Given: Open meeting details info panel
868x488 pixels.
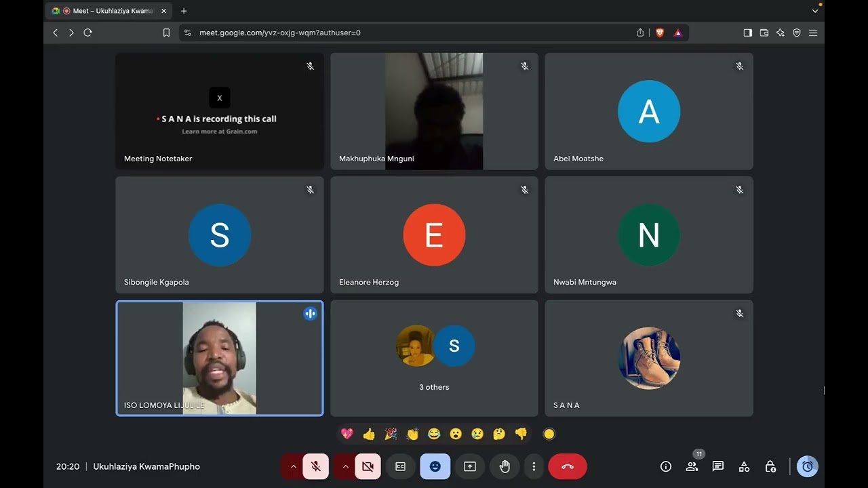Looking at the screenshot, I should (666, 466).
